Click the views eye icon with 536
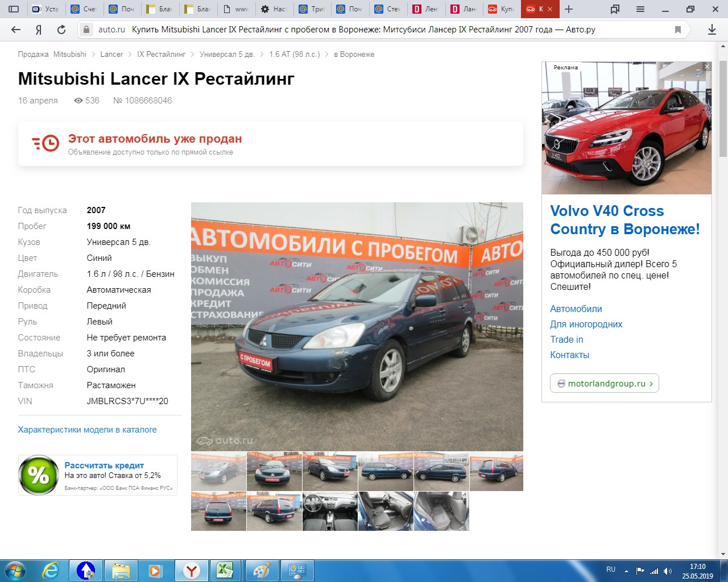This screenshot has width=728, height=582. [78, 101]
